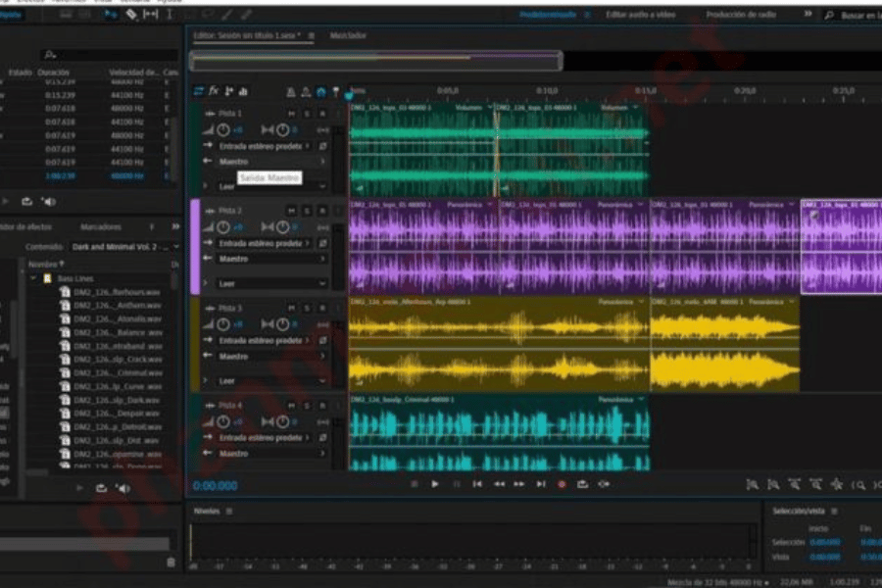
Task: Select the Marcadores panel tab
Action: tap(101, 226)
